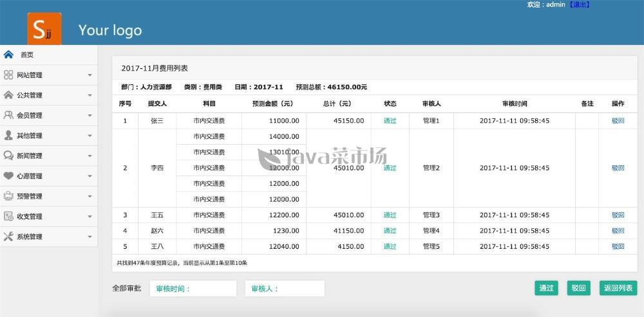644x317 pixels.
Task: Click the 系统管理 wrench icon
Action: [x=8, y=237]
